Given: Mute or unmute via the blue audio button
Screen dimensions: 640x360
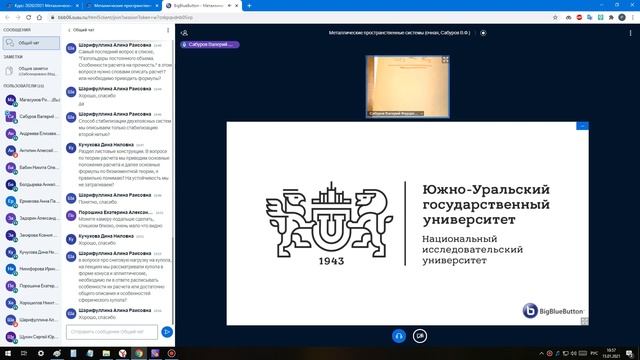Looking at the screenshot, I should (399, 336).
